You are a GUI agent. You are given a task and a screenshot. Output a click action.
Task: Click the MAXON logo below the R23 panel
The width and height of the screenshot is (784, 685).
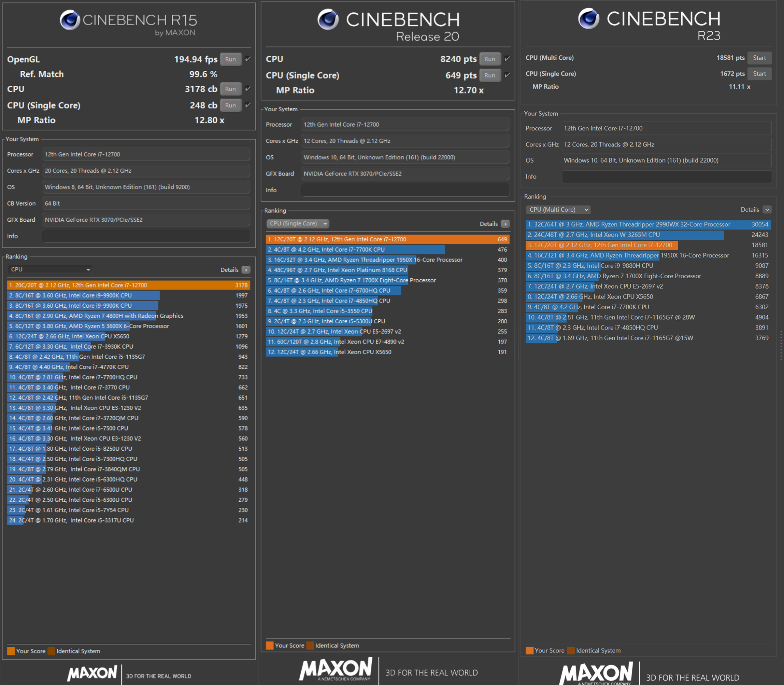coord(596,673)
